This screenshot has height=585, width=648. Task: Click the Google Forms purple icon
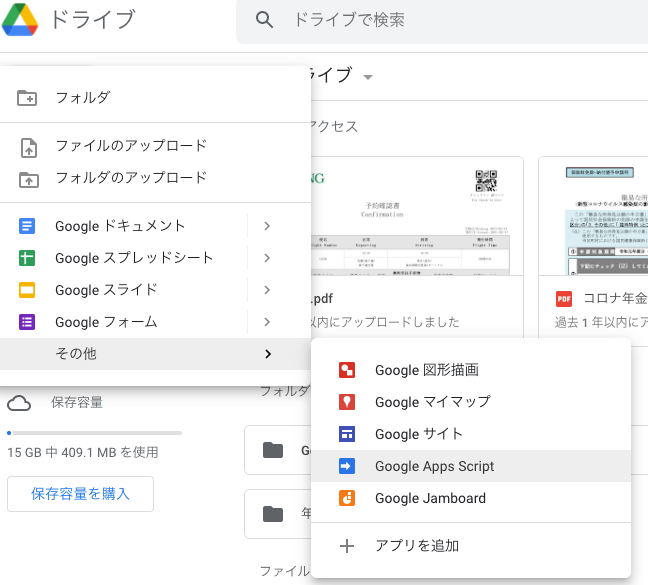[x=27, y=322]
